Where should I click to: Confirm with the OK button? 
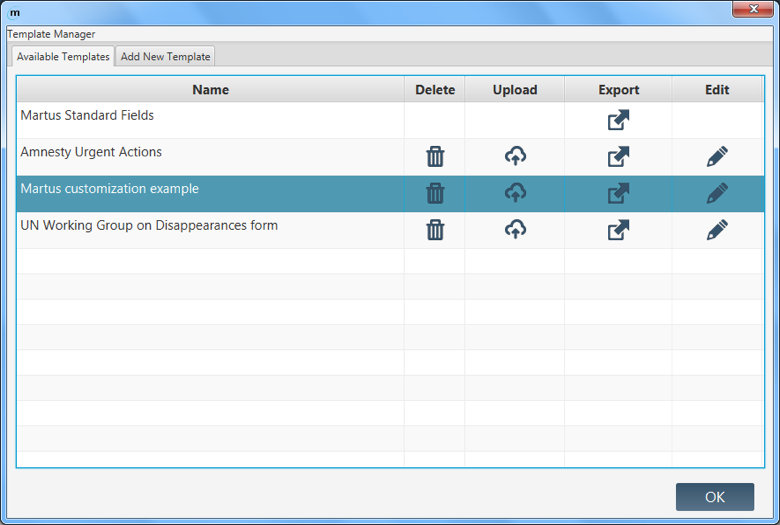715,497
